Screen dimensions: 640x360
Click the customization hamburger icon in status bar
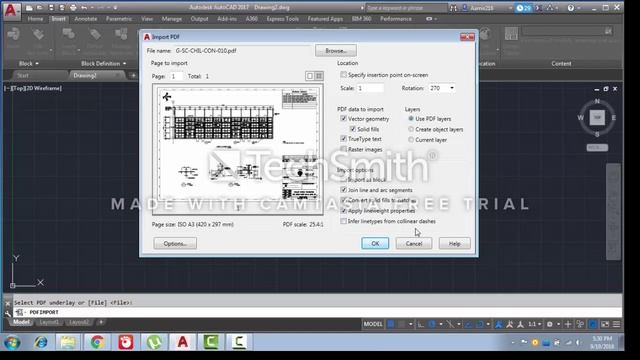click(616, 324)
